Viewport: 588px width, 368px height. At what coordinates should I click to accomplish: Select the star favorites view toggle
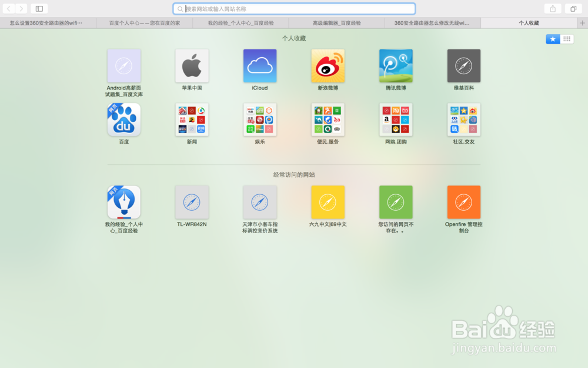click(553, 39)
